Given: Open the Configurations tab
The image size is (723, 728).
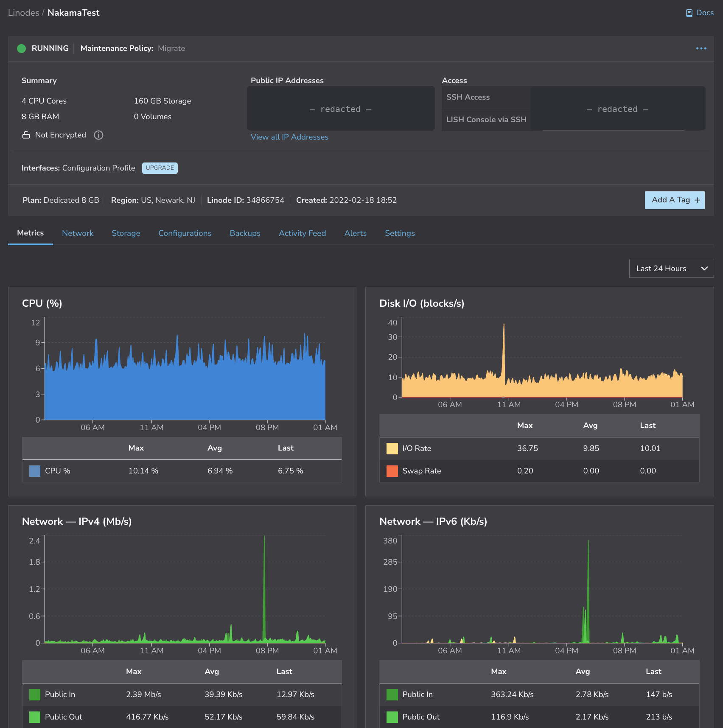Looking at the screenshot, I should click(x=185, y=233).
